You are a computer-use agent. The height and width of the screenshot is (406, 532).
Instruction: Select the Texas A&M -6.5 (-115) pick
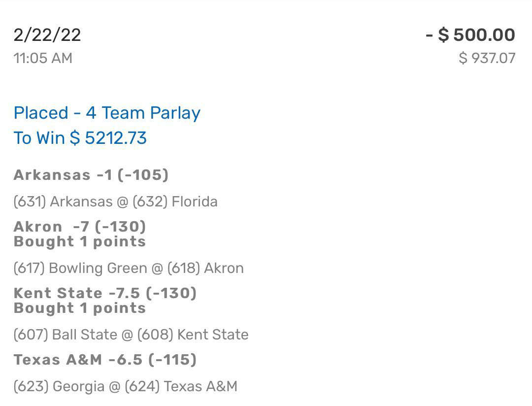pyautogui.click(x=105, y=360)
